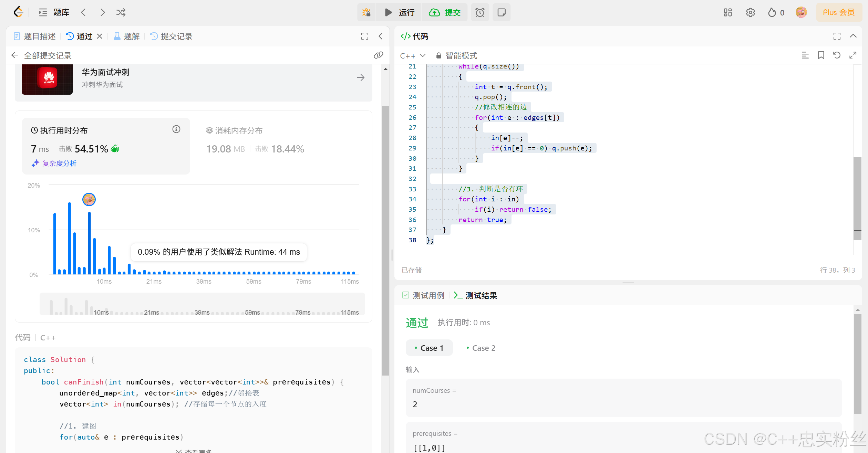Viewport: 868px width, 453px height.
Task: Click the tallest bar in runtime chart
Action: 70,238
